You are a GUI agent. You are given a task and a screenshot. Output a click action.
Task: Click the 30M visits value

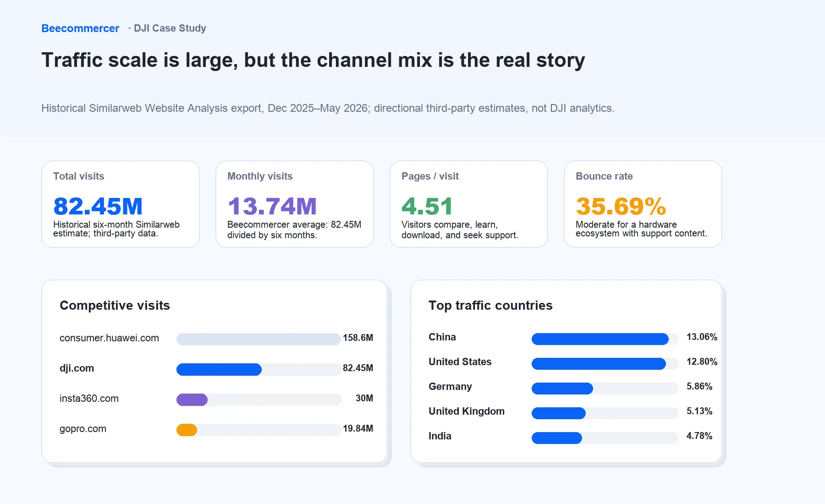tap(364, 398)
